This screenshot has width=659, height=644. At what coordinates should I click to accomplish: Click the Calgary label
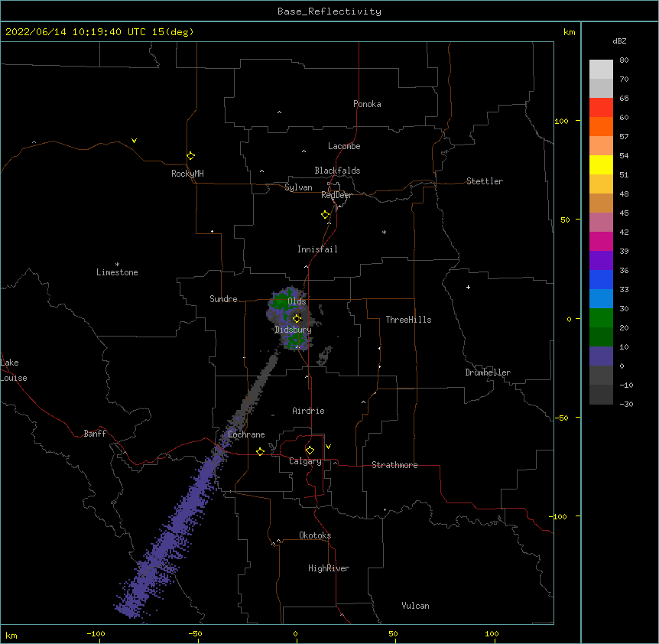(x=305, y=461)
